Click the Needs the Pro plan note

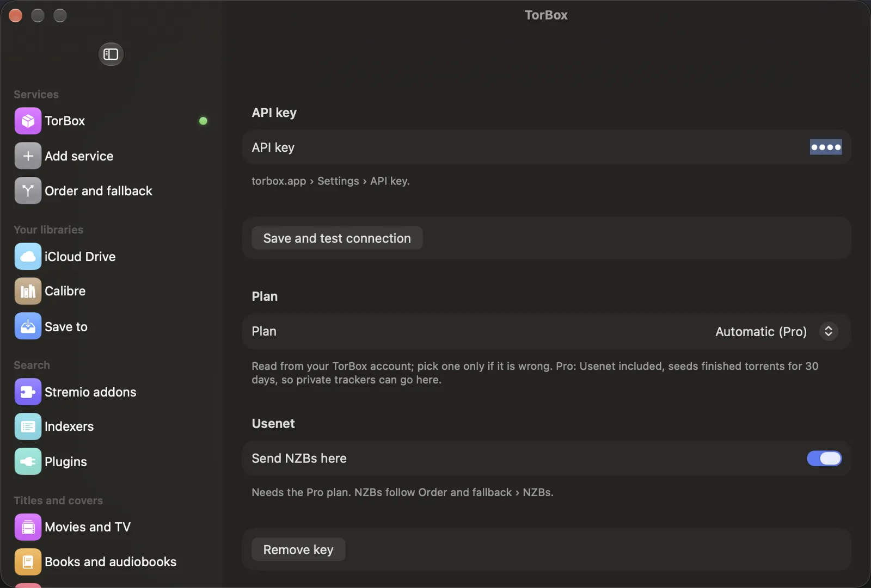click(x=402, y=492)
